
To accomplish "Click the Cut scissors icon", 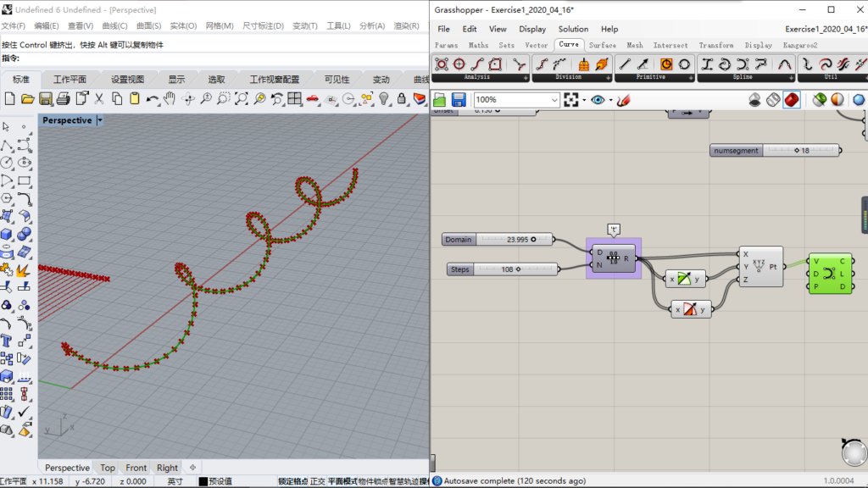I will click(x=99, y=99).
